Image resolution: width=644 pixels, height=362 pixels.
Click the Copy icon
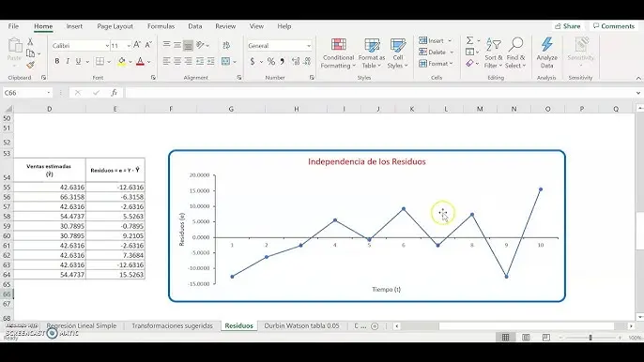[x=30, y=53]
